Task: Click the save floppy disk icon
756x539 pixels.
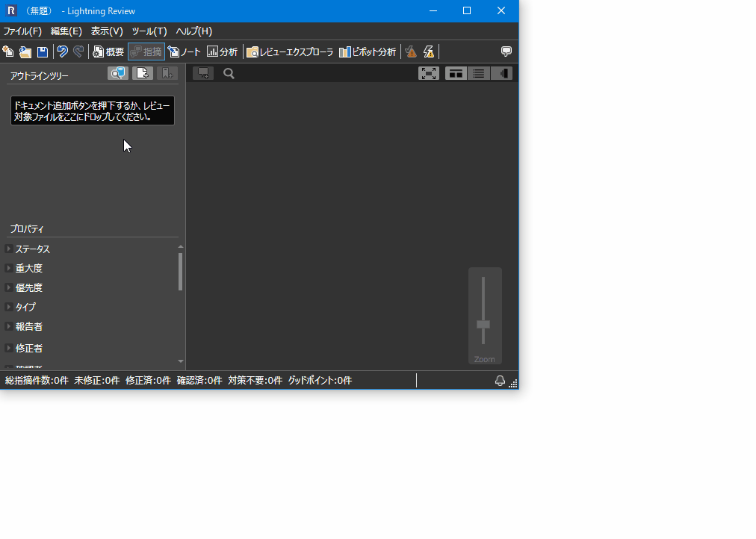Action: point(43,52)
